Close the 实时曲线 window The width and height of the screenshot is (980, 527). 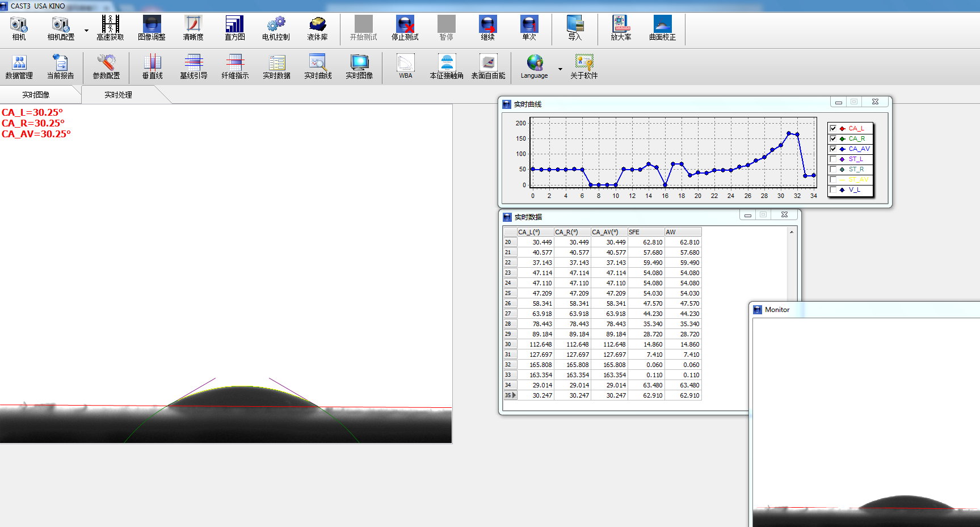pyautogui.click(x=875, y=102)
